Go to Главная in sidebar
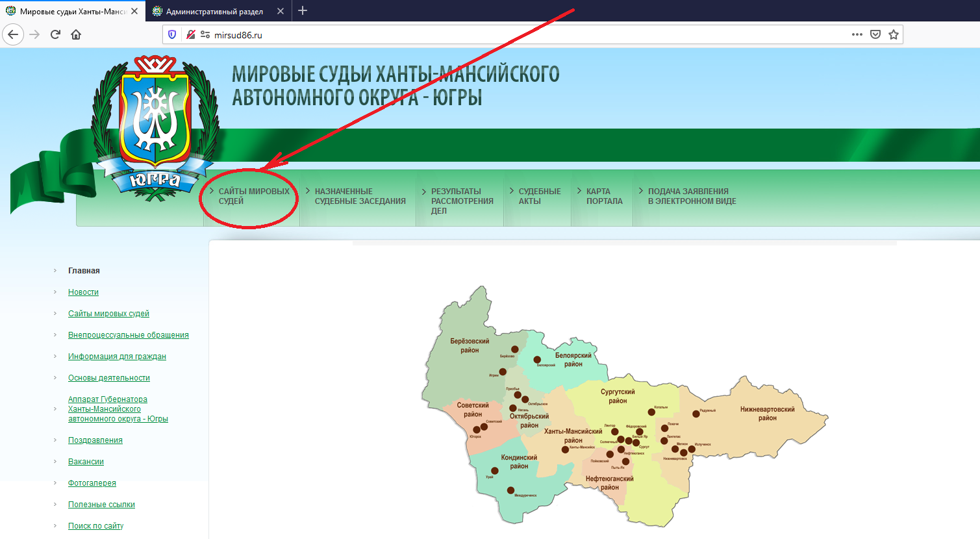 (84, 271)
